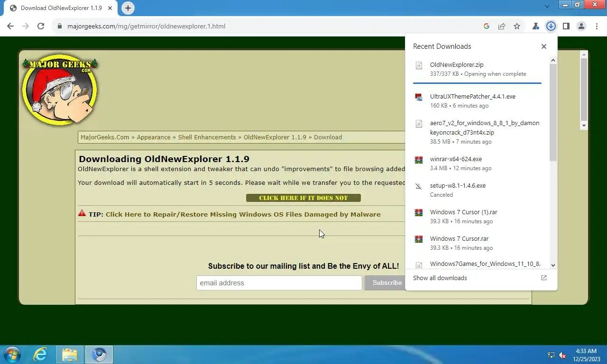Click the Windows 7 Cursor (1).rar icon

pyautogui.click(x=419, y=213)
